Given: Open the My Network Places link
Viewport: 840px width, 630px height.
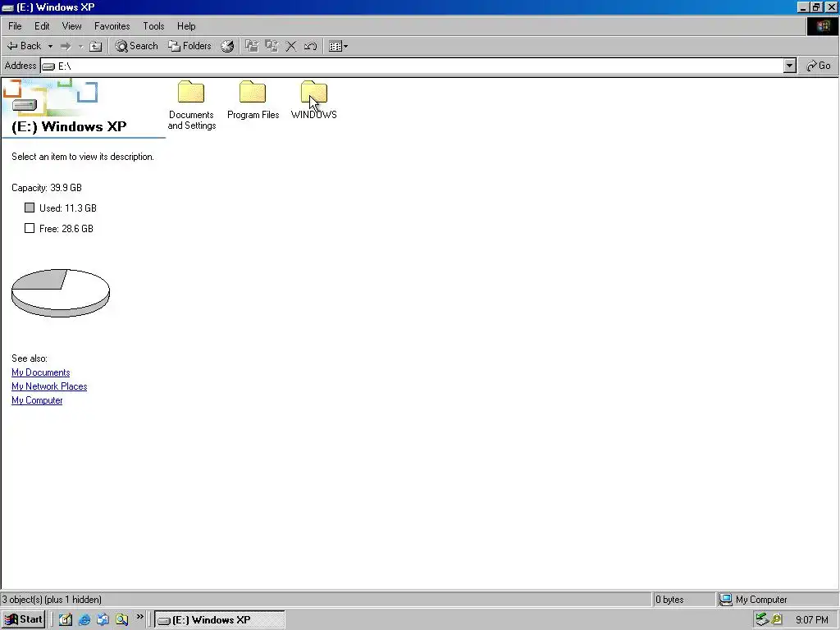Looking at the screenshot, I should coord(49,386).
